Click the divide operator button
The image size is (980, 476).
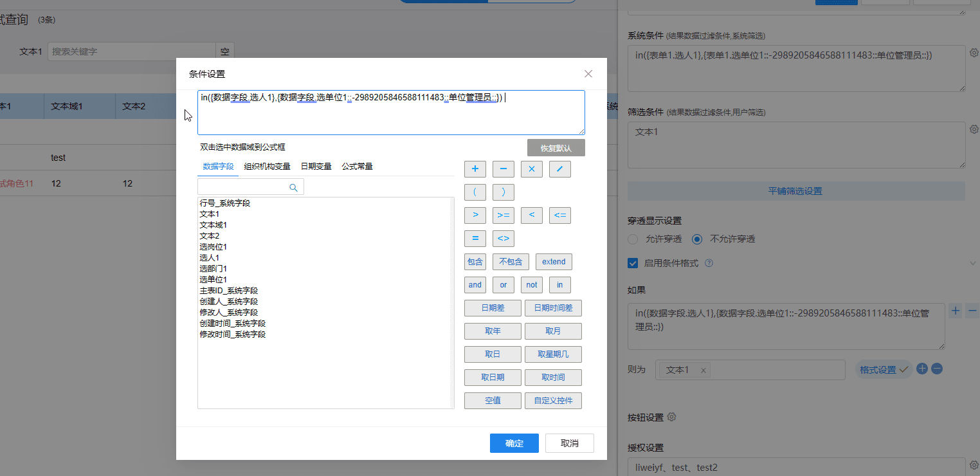pyautogui.click(x=559, y=169)
